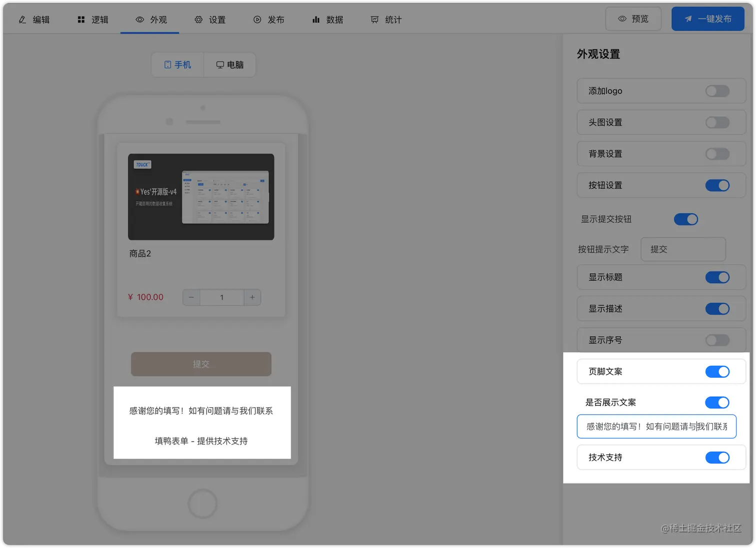Switch to the 统计 tab
Viewport: 756px width, 548px height.
[385, 19]
